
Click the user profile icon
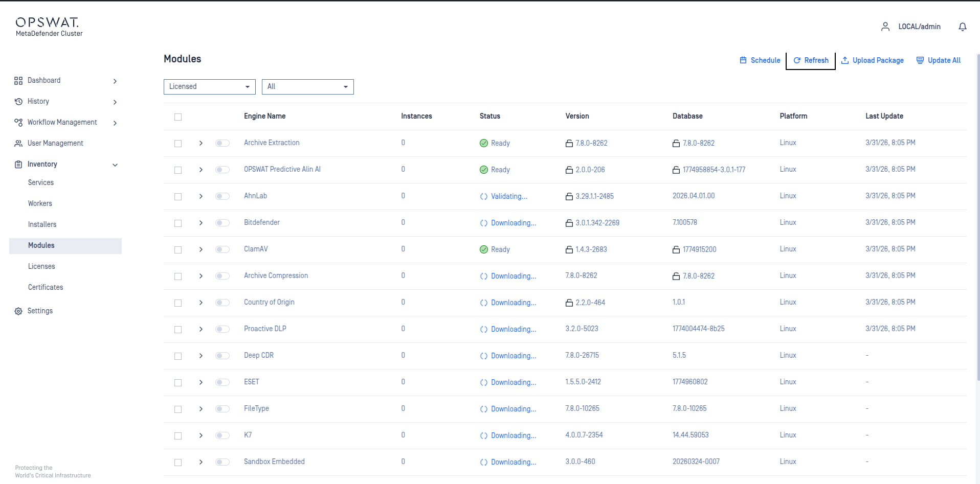885,27
